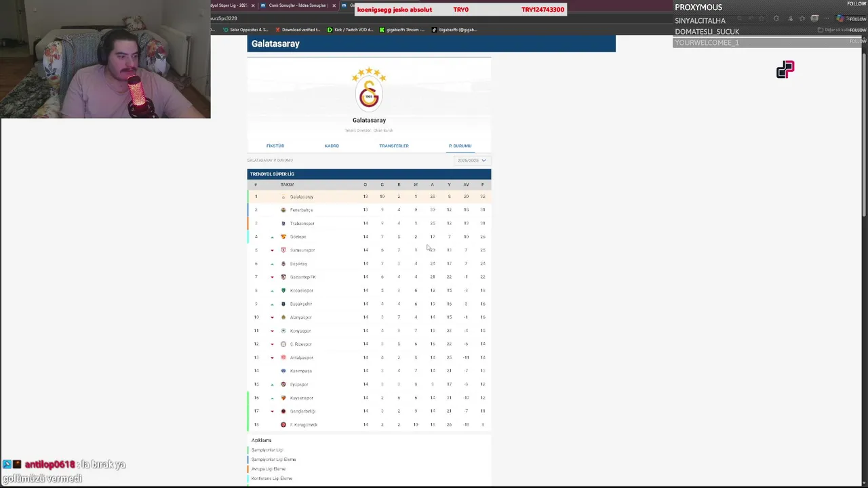Click the Başakşehir team badge

tap(283, 304)
